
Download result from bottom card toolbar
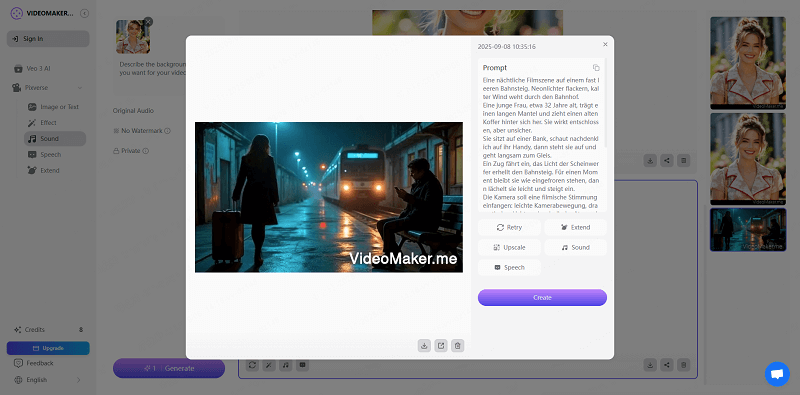coord(650,365)
